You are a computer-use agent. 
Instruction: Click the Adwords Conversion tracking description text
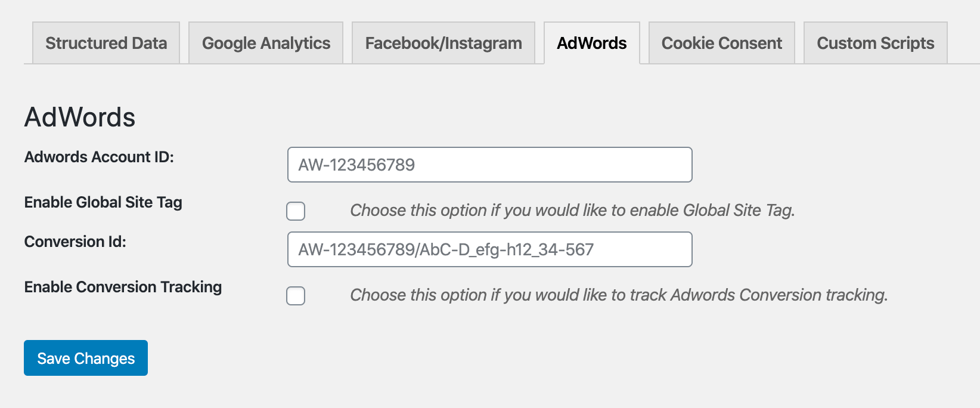[x=619, y=295]
